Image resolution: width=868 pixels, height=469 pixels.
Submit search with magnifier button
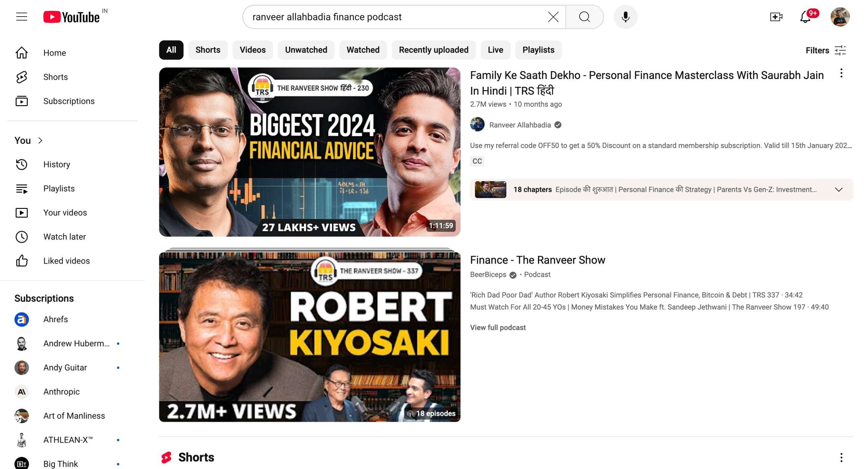[x=585, y=17]
